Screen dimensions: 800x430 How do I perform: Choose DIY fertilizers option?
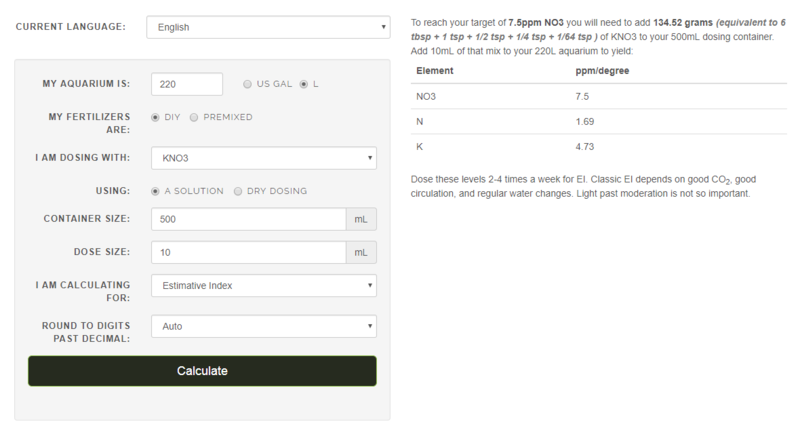pos(155,117)
